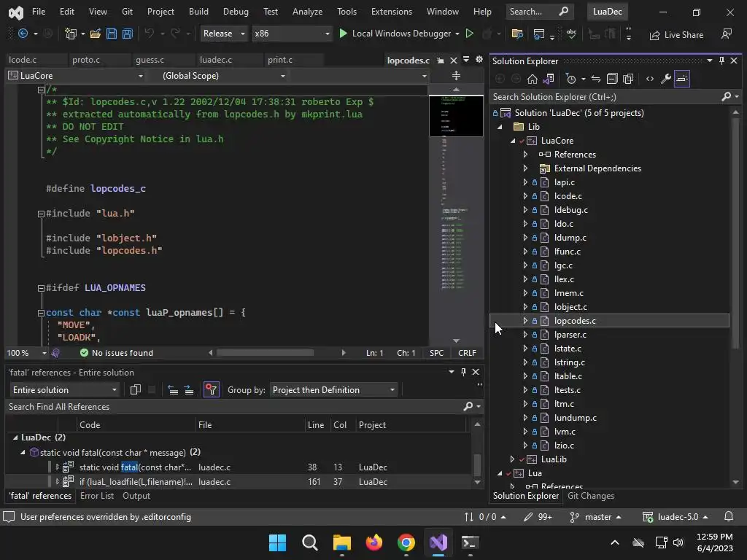Screen dimensions: 747x560
Task: Open the Find in Files folder icon
Action: pos(517,34)
